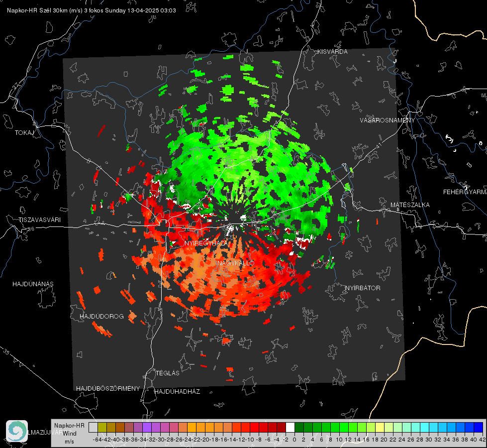Click the 'Napkor-HR Wind m/s' legend title
This screenshot has width=487, height=448.
[69, 434]
